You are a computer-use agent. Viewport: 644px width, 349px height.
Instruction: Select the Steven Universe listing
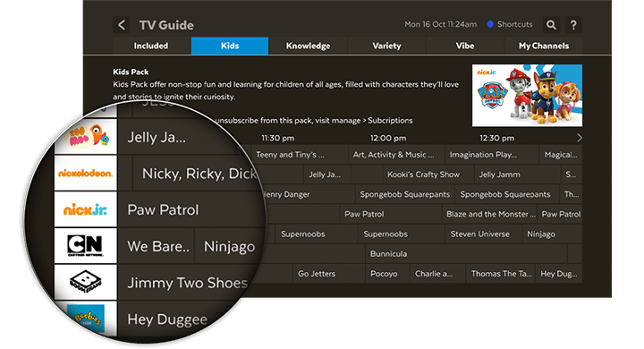(483, 234)
